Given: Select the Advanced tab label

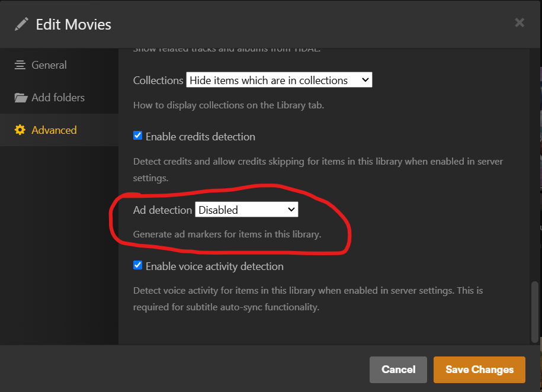Looking at the screenshot, I should click(54, 130).
